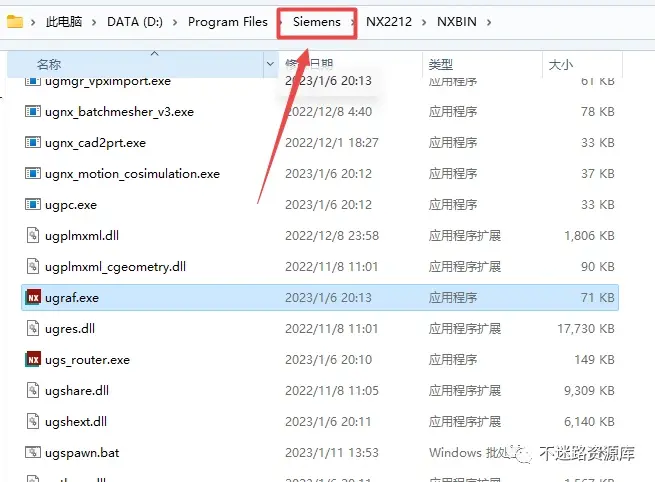Viewport: 655px width, 482px height.
Task: Select file ugnx_motion_cosimulation.exe
Action: 132,174
